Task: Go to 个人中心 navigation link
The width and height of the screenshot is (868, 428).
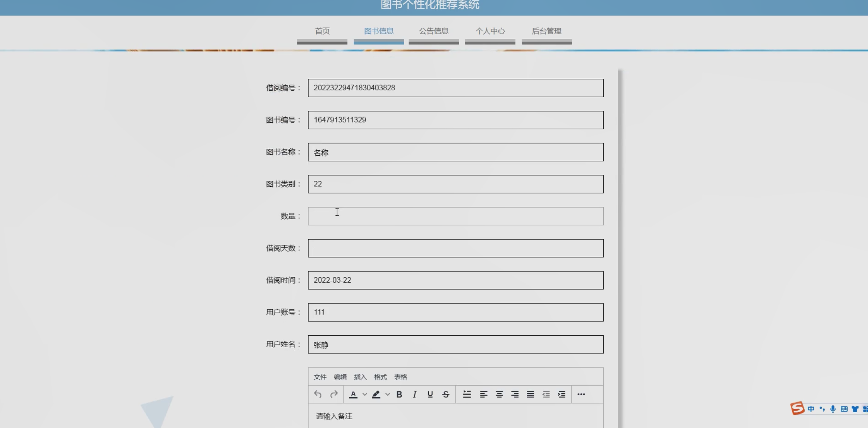Action: point(490,31)
